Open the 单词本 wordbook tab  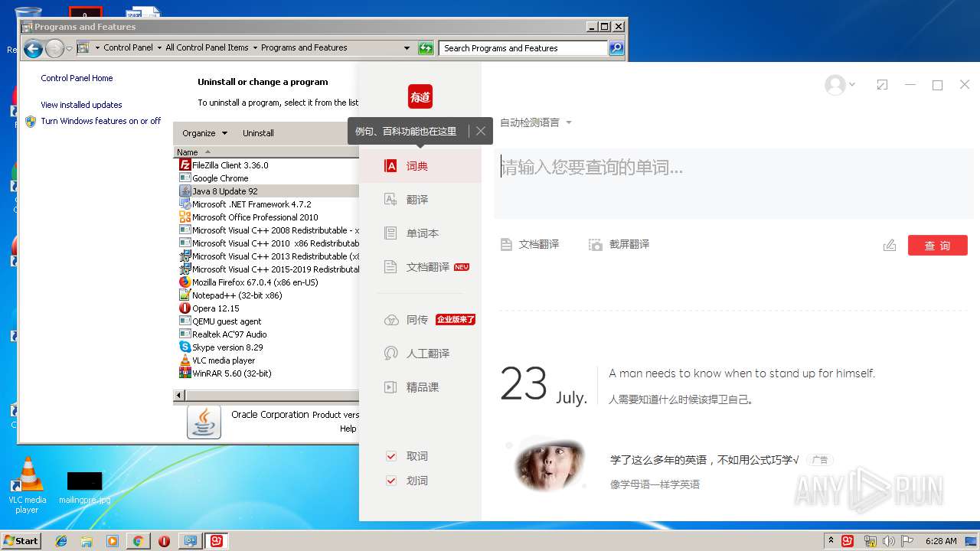click(x=420, y=233)
